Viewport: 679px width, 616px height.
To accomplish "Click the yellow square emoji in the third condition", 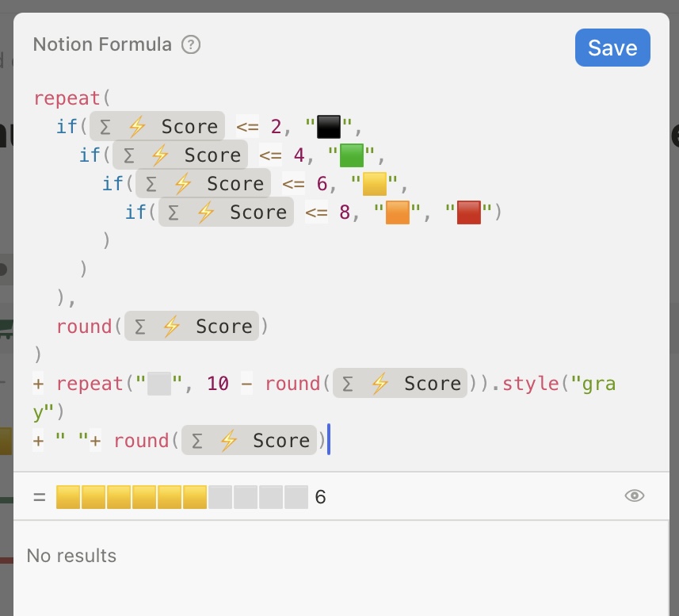I will coord(374,182).
